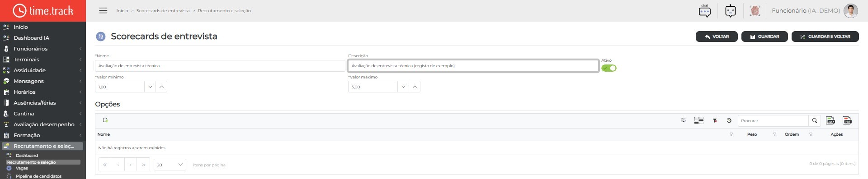Click the time.track logo

point(42,10)
